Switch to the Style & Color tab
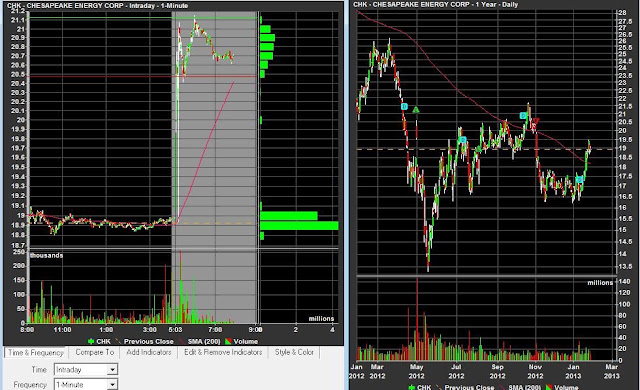Viewport: 640px width, 390px height. coord(294,352)
